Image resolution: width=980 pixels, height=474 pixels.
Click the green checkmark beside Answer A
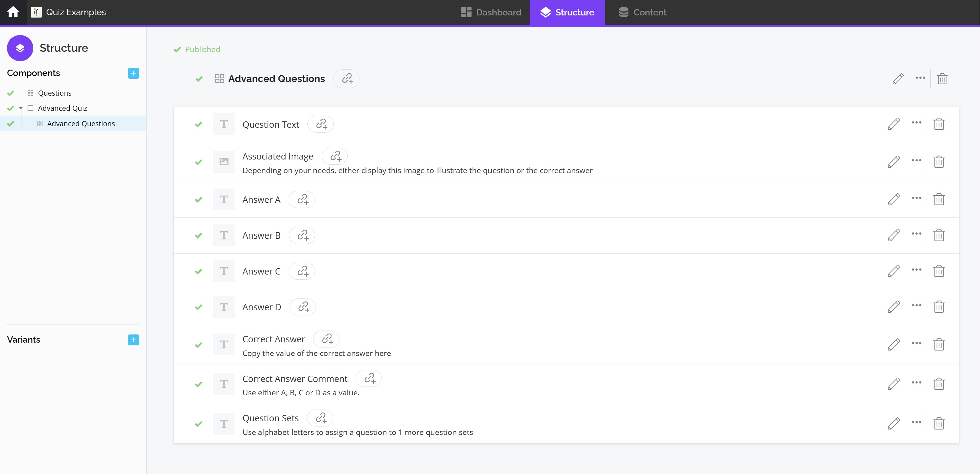click(x=199, y=200)
